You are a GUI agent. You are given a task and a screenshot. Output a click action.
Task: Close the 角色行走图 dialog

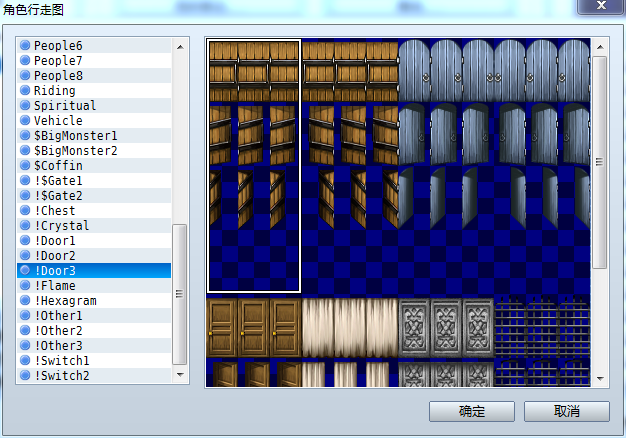click(x=601, y=6)
